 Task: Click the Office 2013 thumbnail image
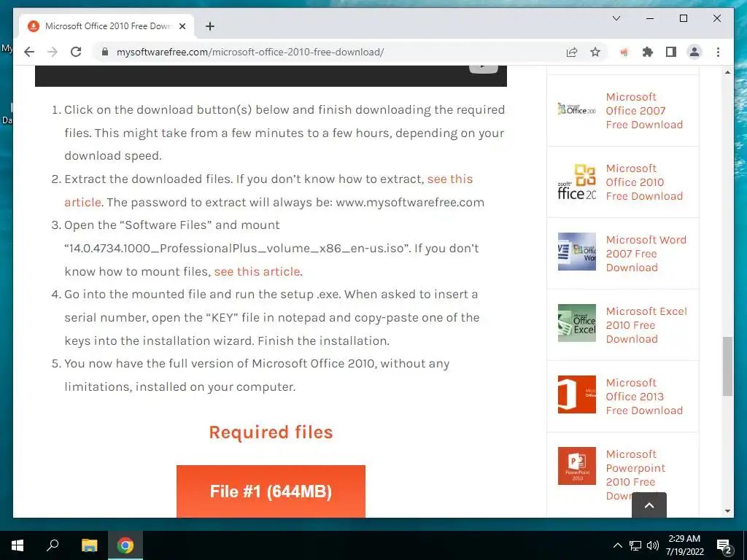577,394
